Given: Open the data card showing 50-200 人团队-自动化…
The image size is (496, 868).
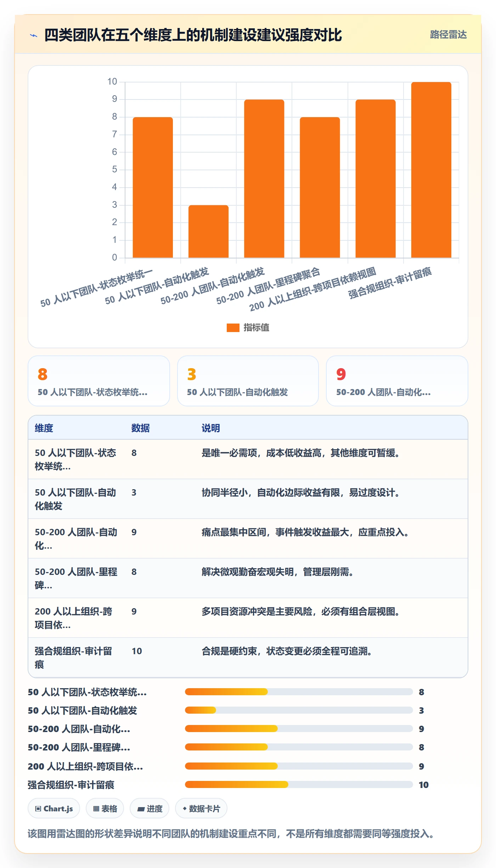Looking at the screenshot, I should coord(397,381).
